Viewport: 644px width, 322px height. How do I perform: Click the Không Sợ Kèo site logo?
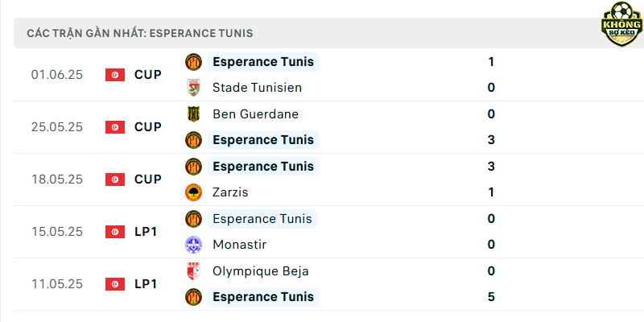click(621, 24)
